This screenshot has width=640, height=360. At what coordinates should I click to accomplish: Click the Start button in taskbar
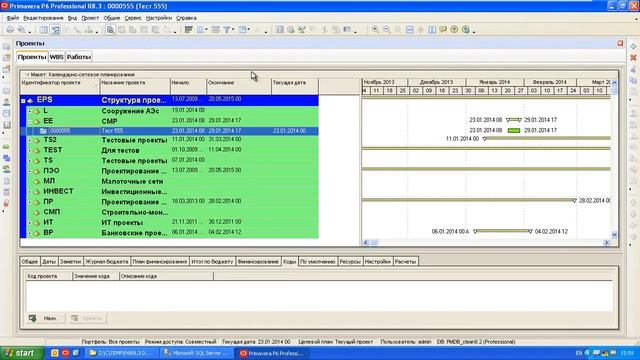22,353
